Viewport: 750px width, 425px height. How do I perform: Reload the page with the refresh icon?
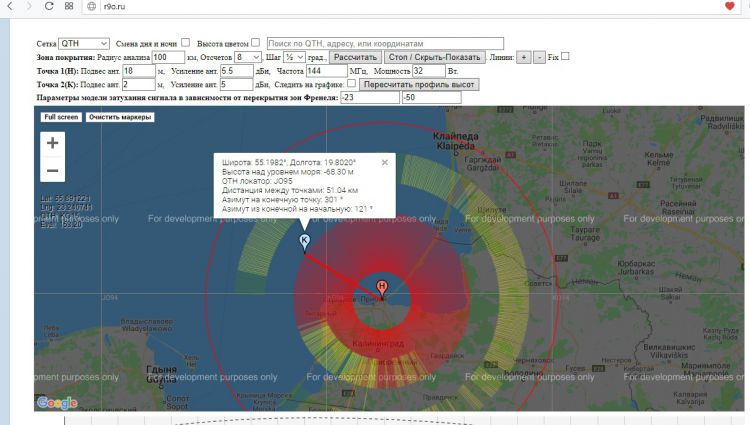(x=49, y=6)
